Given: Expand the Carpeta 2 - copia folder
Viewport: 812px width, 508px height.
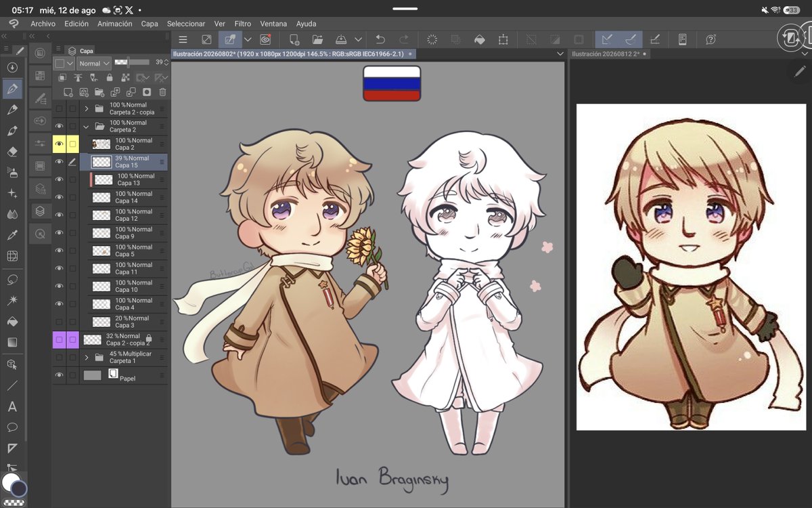Looking at the screenshot, I should click(x=86, y=108).
